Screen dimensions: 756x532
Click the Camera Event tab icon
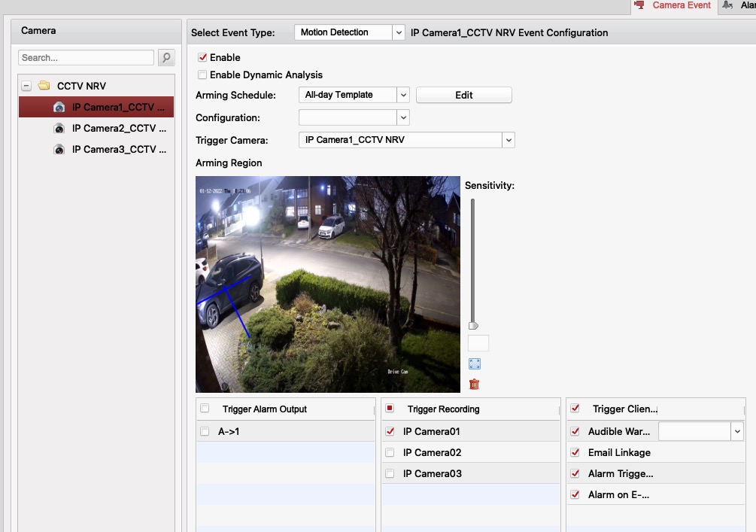[x=639, y=5]
